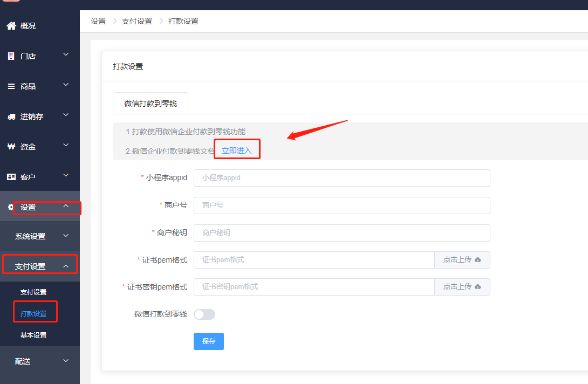Click the store building icon beside 门店
Viewport: 588px width, 384px height.
point(11,56)
